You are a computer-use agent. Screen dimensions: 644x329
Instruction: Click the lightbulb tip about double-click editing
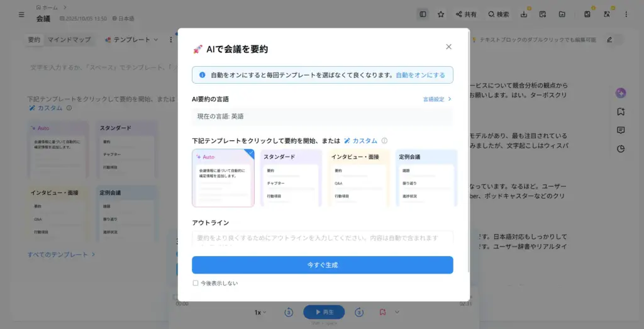[x=533, y=40]
